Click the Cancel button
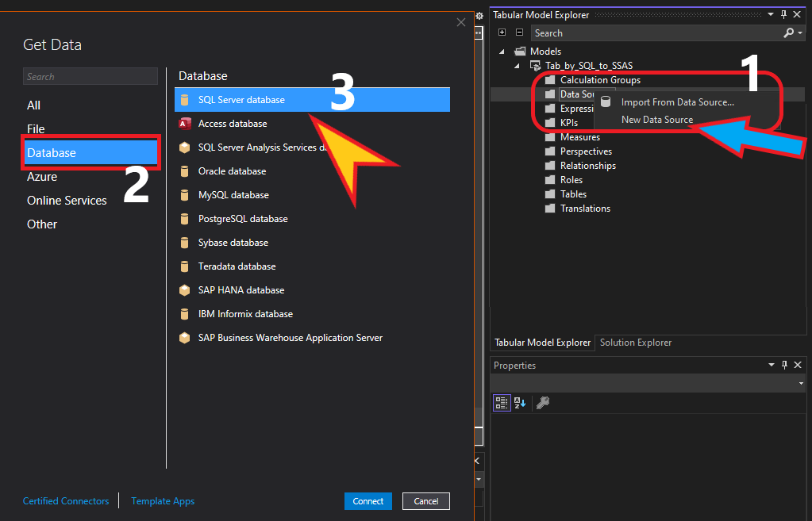Viewport: 812px width, 521px height. pos(426,501)
